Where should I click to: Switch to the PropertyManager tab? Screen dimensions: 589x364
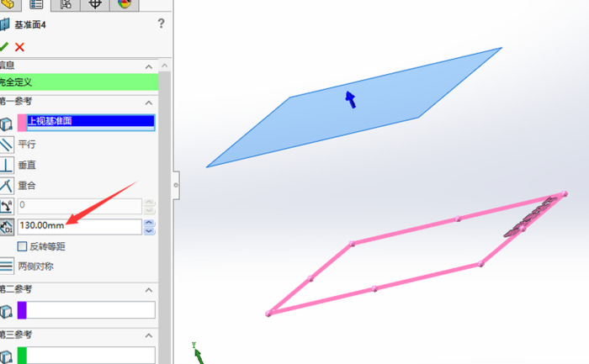click(x=36, y=4)
